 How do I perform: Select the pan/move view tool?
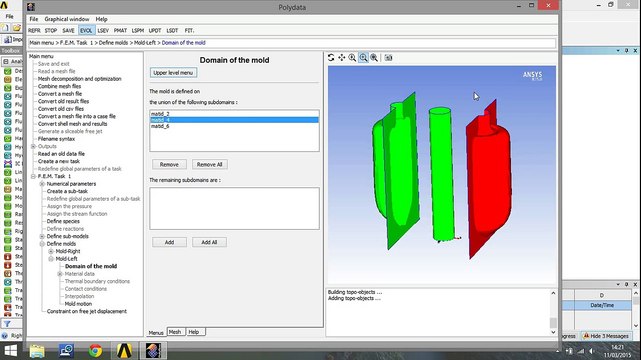[342, 58]
